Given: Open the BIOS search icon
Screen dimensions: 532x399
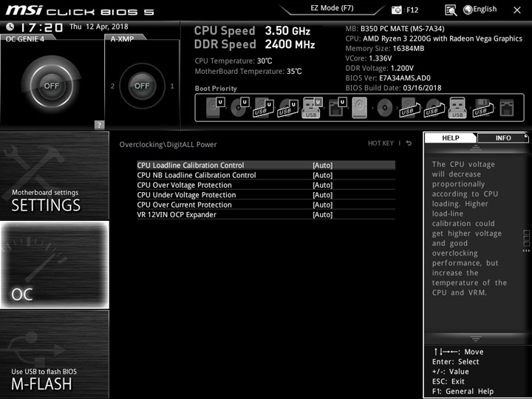Looking at the screenshot, I should pos(451,10).
